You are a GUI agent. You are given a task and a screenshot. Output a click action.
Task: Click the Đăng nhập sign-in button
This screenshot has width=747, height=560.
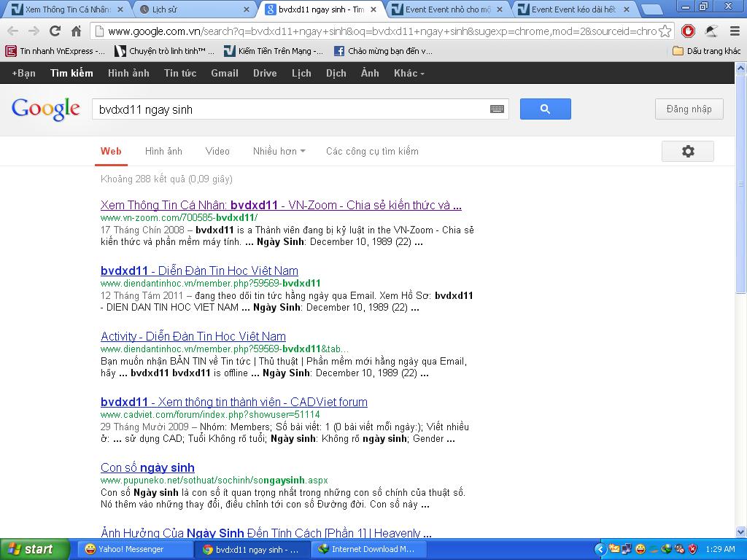click(689, 109)
